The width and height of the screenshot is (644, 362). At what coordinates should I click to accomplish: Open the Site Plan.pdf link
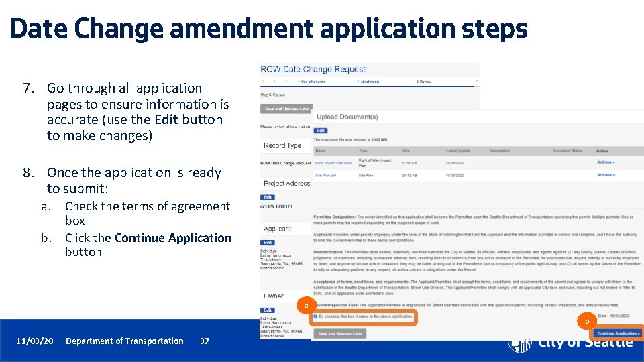(326, 175)
